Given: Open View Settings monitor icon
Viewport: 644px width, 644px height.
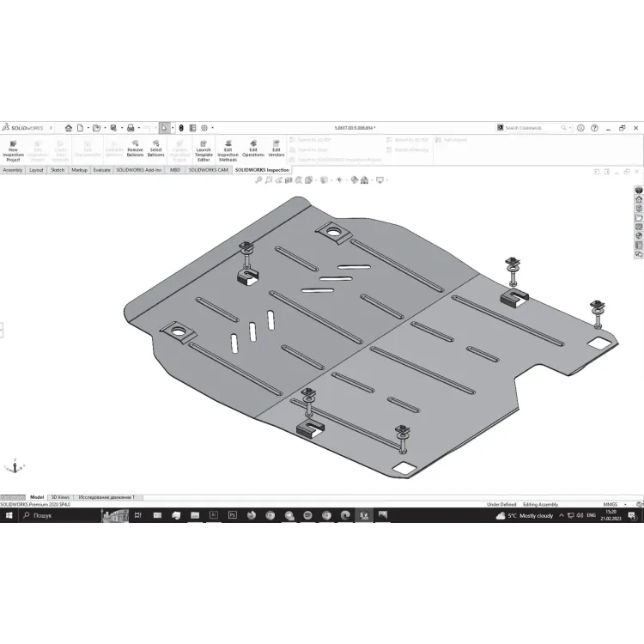Looking at the screenshot, I should click(380, 180).
